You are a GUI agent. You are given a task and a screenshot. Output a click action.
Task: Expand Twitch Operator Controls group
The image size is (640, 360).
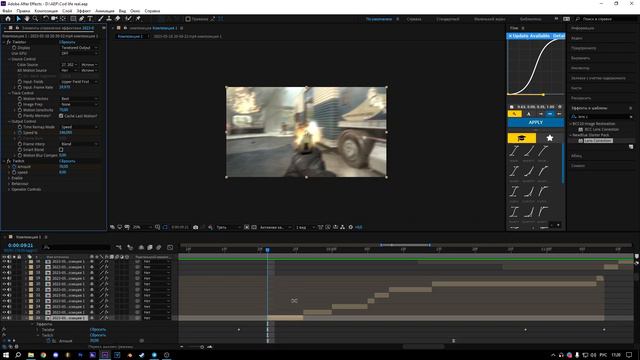click(x=9, y=189)
